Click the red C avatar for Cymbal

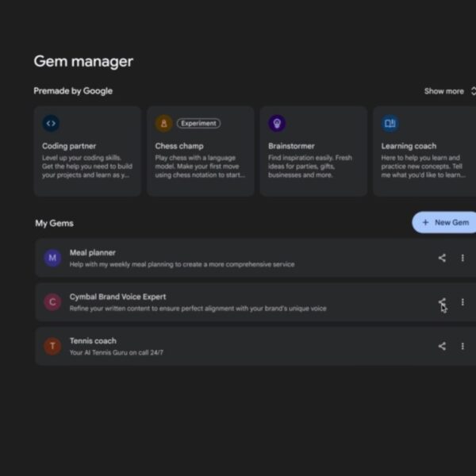[x=52, y=302]
